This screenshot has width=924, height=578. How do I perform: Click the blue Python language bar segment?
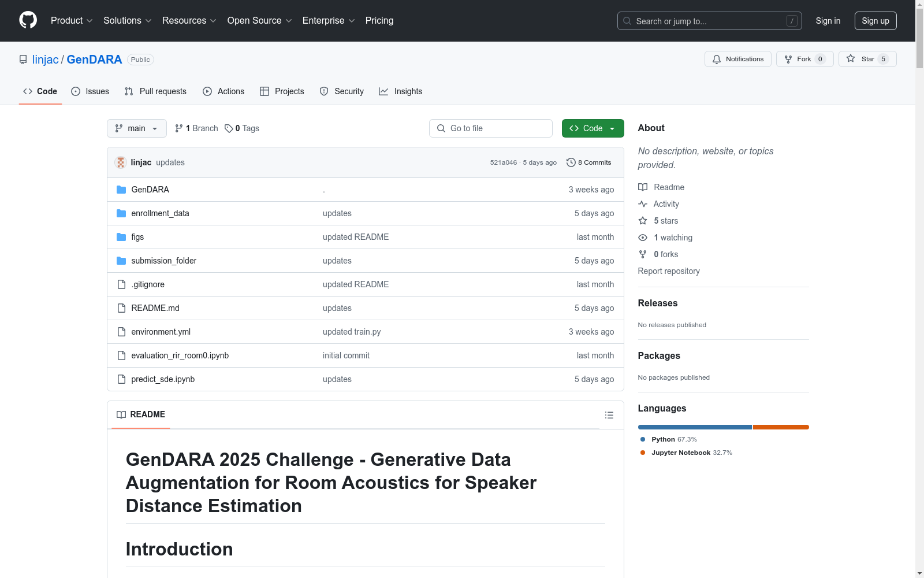point(695,427)
